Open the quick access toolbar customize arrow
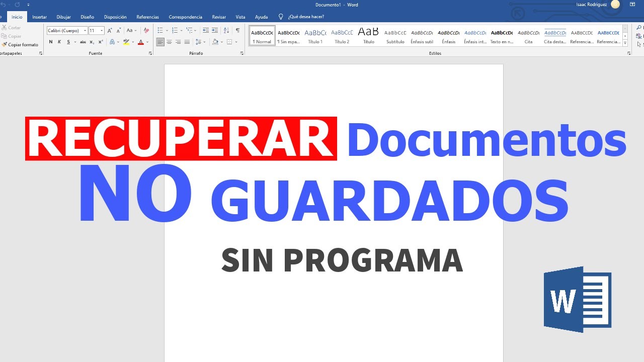The height and width of the screenshot is (362, 644). coord(28,5)
